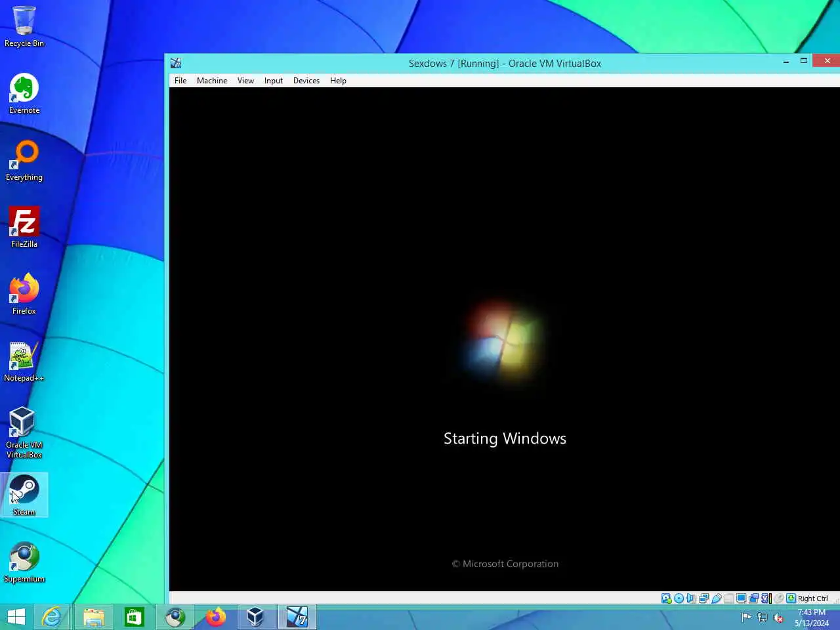This screenshot has height=630, width=840.
Task: Click inside the VM Starting Windows screen
Action: [x=504, y=339]
